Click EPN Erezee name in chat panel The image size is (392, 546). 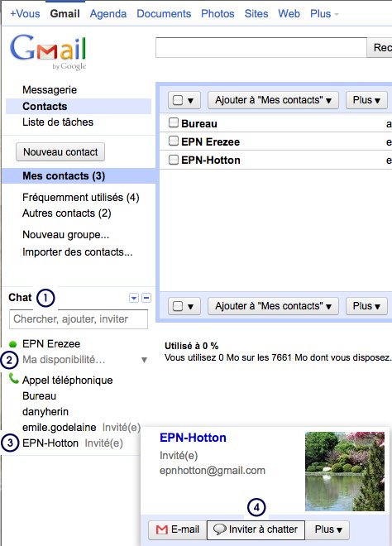tap(51, 344)
